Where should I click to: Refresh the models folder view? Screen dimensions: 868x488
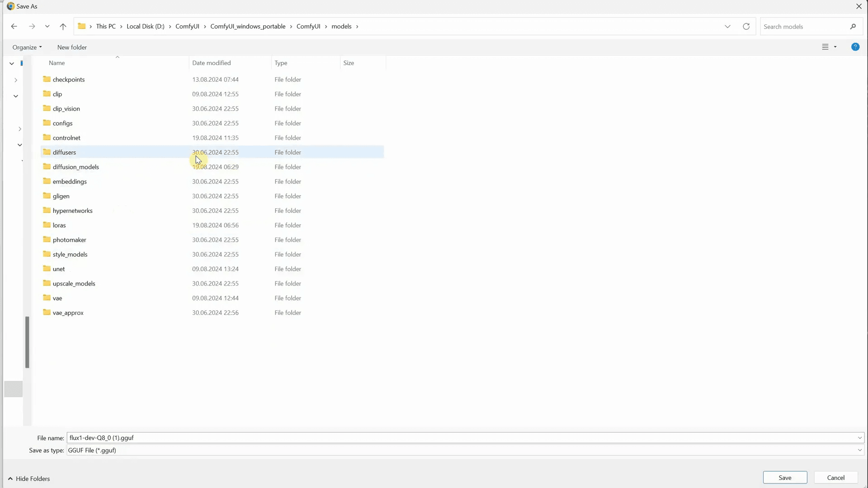(746, 26)
